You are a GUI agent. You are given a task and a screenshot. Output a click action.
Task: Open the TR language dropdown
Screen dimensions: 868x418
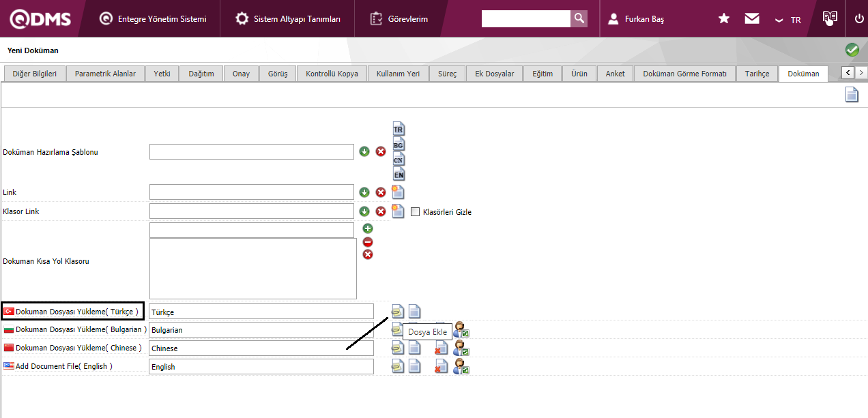coord(788,20)
